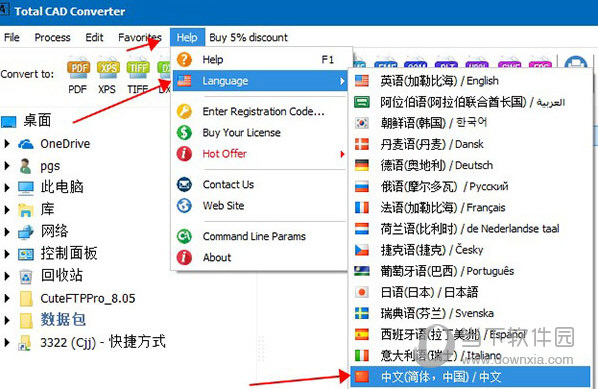Click the globe icon beside Web Site
Viewport: 598px width, 389px height.
point(184,206)
